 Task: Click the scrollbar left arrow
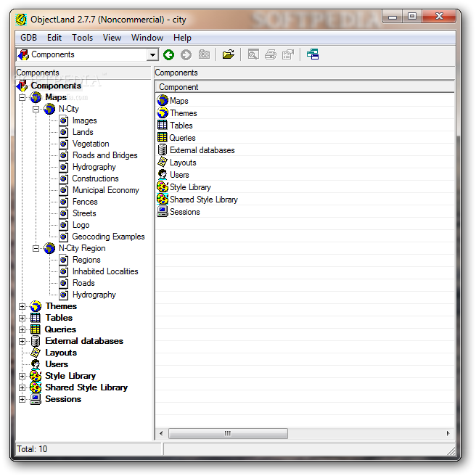(x=161, y=433)
